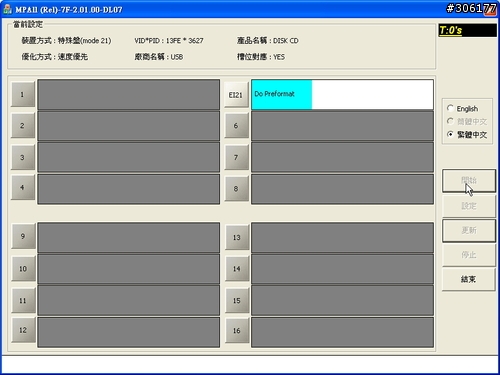Click port button 16
Screen dimensions: 500x375
coord(237,331)
